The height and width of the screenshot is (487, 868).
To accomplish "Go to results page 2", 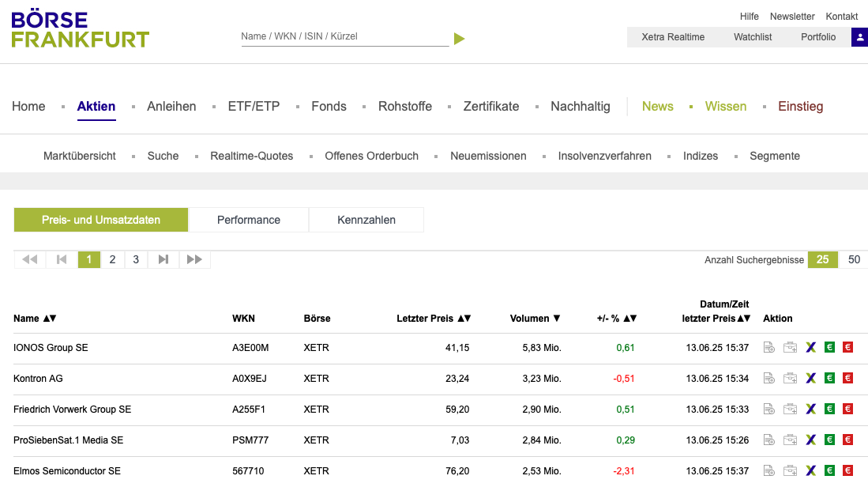I will point(112,259).
